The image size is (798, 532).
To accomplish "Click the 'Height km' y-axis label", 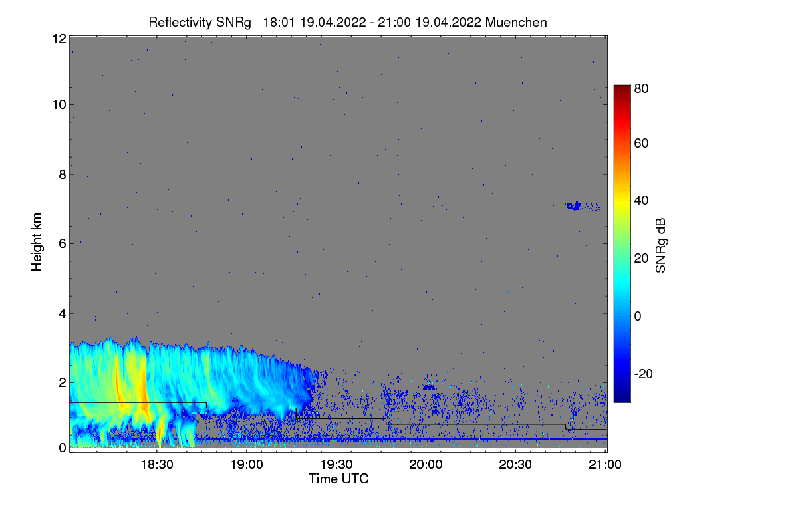I will (37, 242).
